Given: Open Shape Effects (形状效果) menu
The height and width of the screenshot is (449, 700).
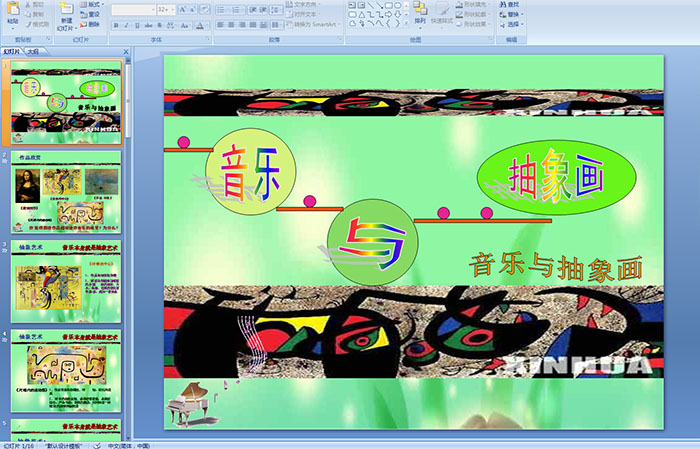Looking at the screenshot, I should click(x=474, y=24).
